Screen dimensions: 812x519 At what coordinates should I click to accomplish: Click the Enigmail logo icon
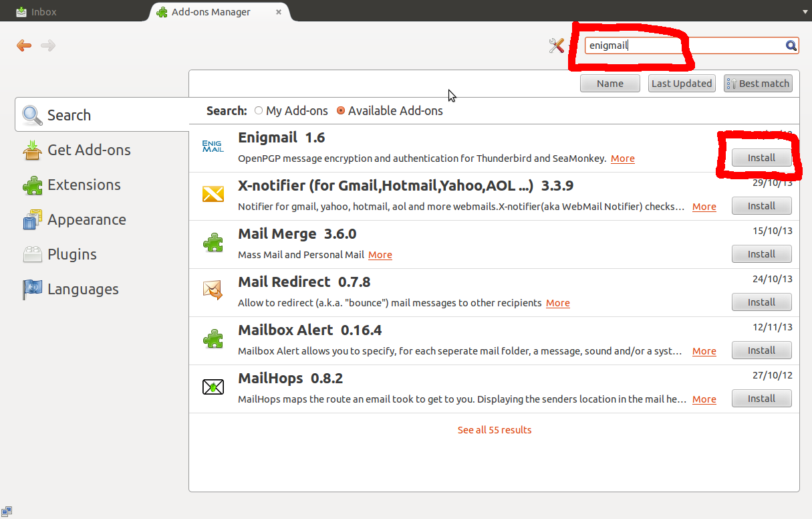(x=213, y=146)
